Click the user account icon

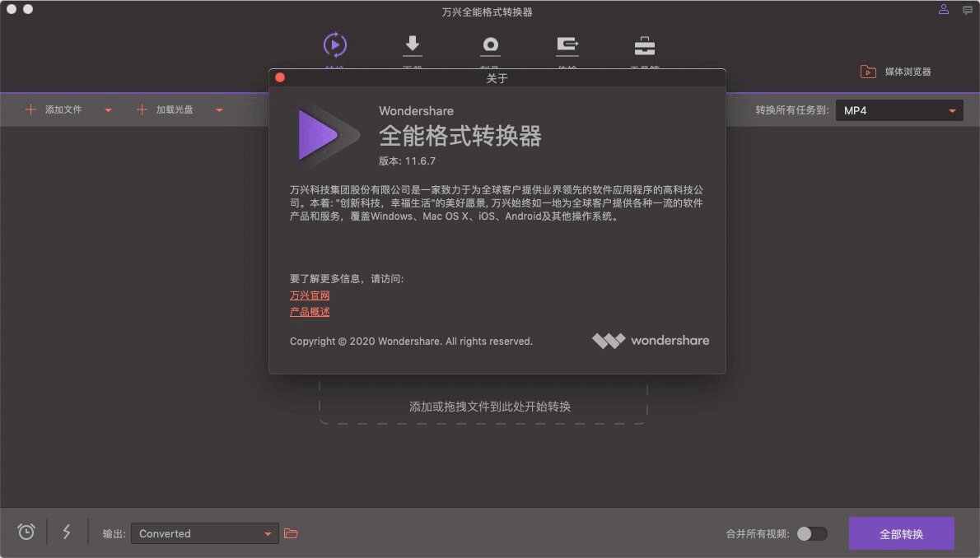[x=943, y=9]
